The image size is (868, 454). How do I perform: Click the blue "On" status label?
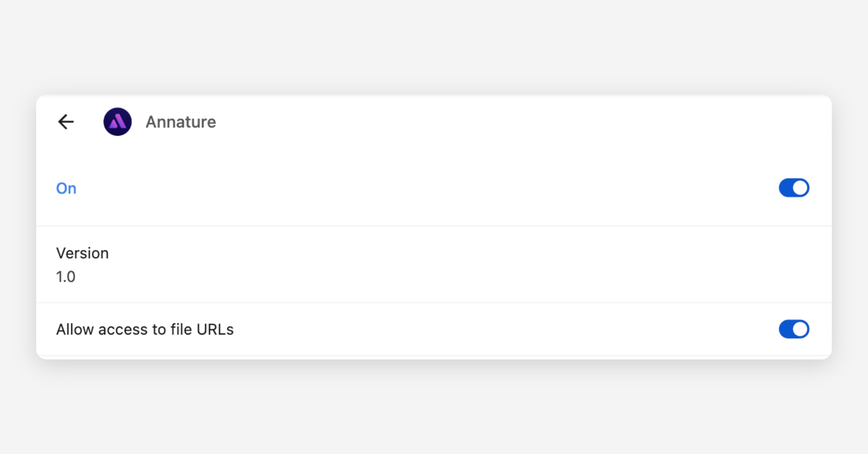tap(66, 188)
